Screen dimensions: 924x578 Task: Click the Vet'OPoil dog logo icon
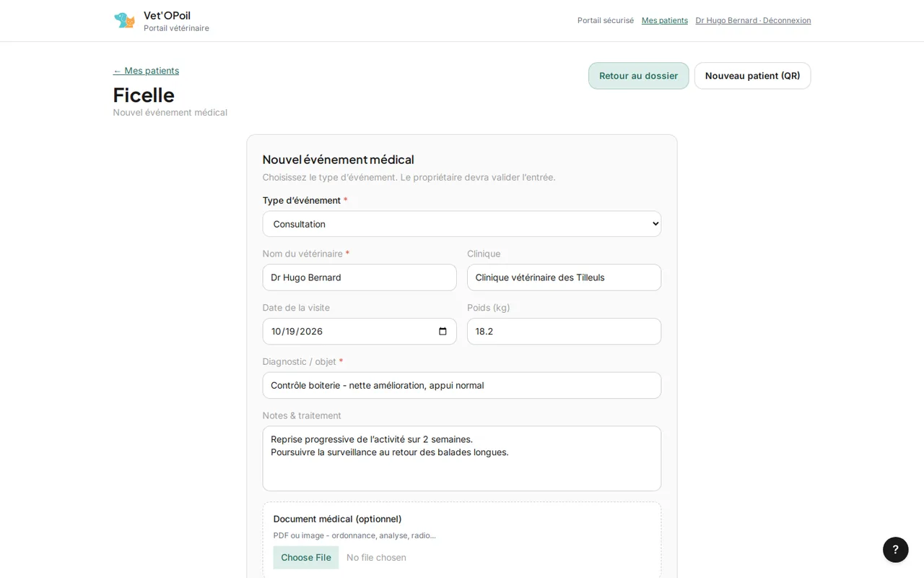124,20
